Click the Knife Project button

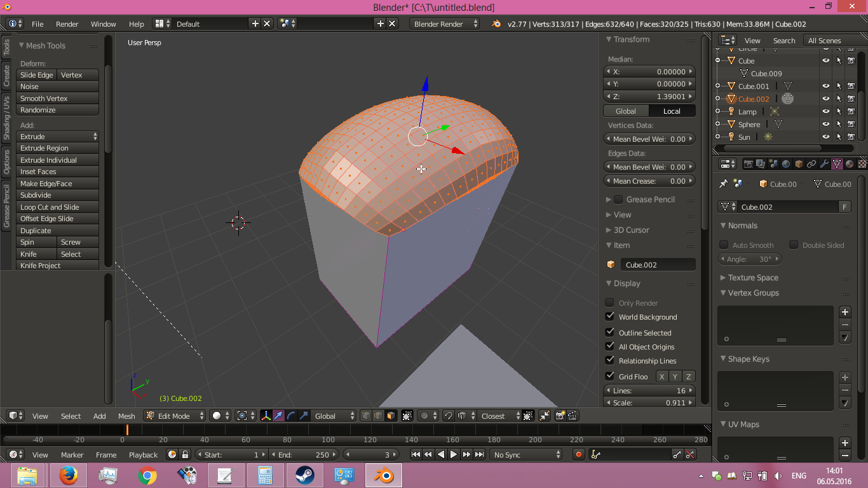tap(58, 265)
